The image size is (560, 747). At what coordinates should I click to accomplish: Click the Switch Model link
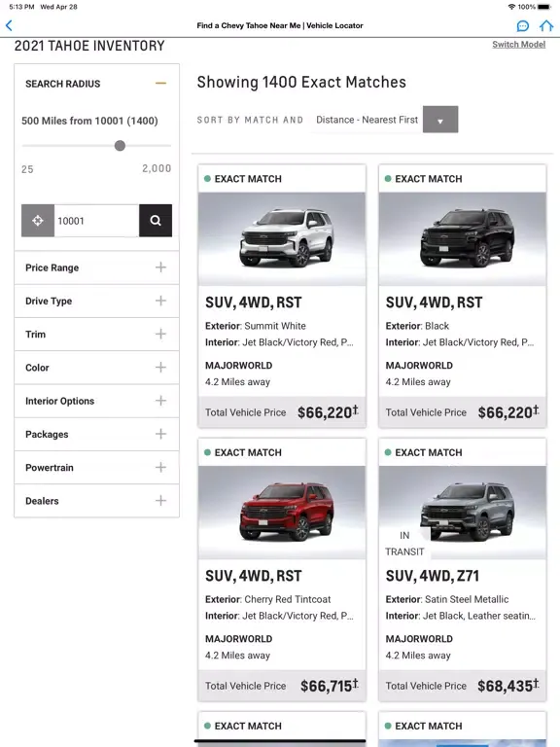click(x=518, y=45)
